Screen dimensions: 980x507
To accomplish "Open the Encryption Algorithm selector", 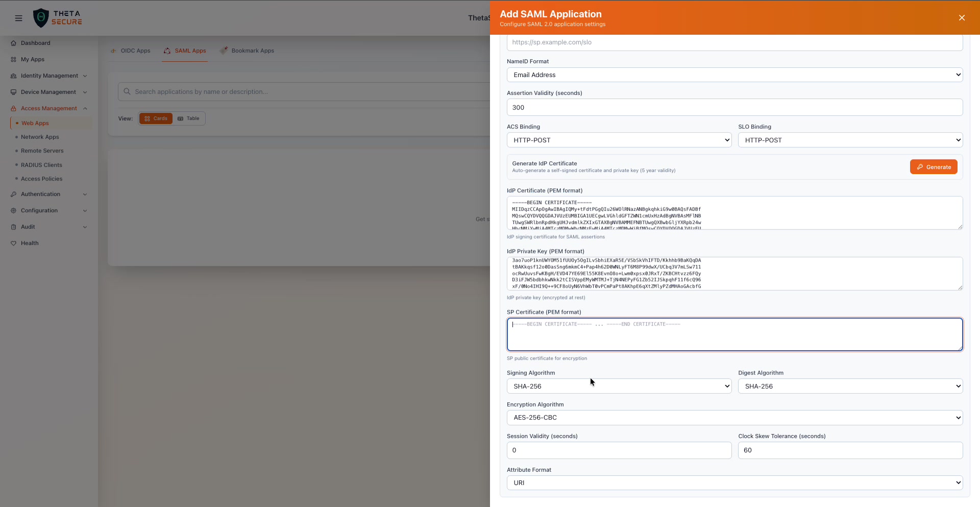I will coord(733,417).
